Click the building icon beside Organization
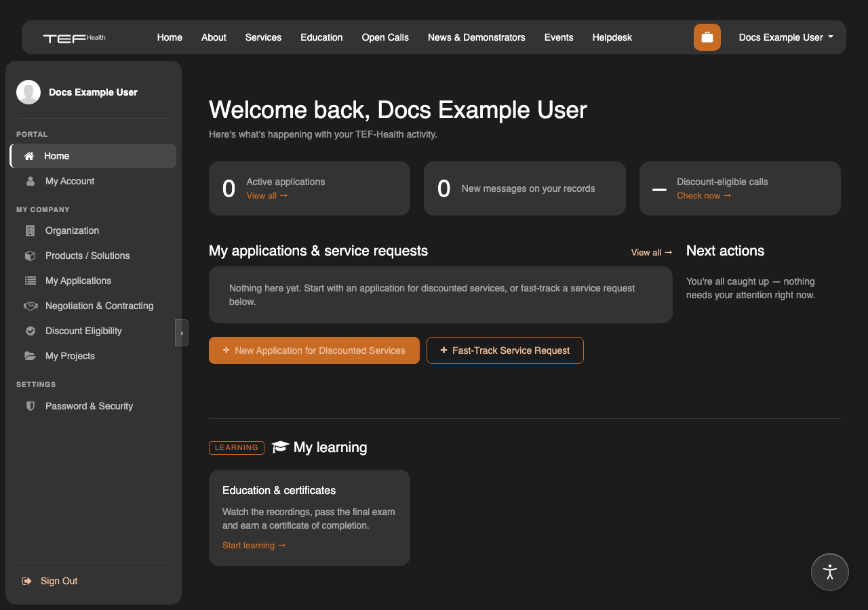The height and width of the screenshot is (610, 868). [x=30, y=230]
